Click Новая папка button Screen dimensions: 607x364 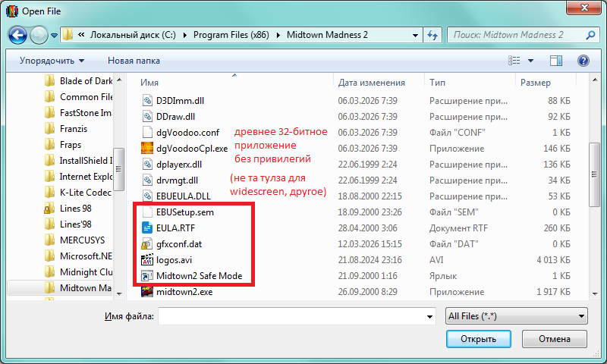point(134,61)
